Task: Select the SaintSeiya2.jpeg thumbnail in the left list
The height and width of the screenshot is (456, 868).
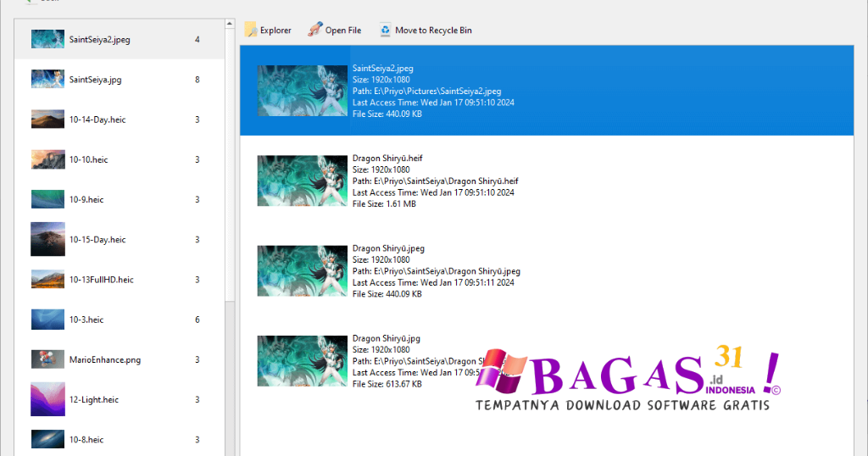Action: (x=47, y=39)
